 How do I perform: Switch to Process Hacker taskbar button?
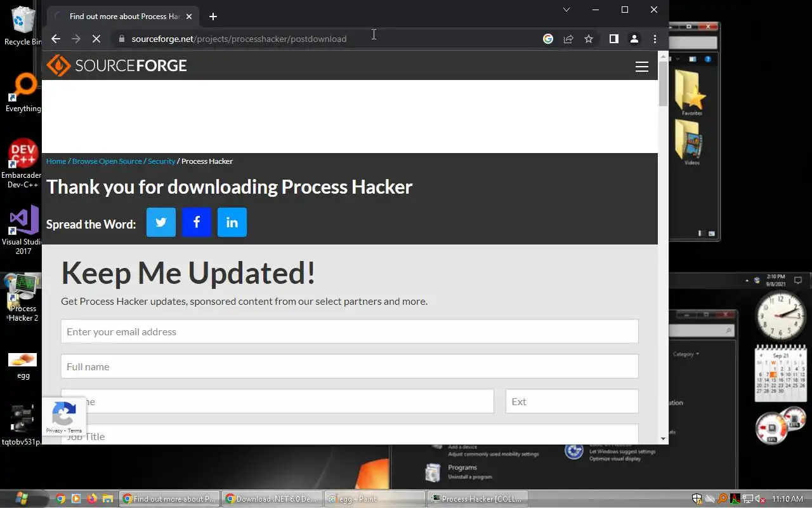478,499
